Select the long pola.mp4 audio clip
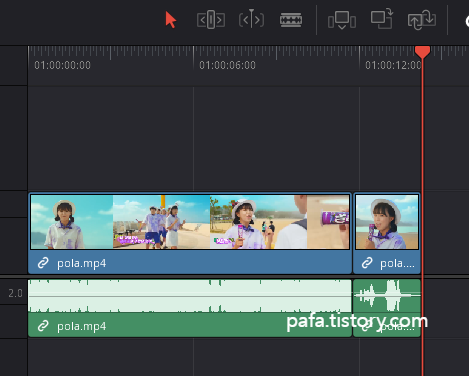The width and height of the screenshot is (469, 376). (190, 308)
